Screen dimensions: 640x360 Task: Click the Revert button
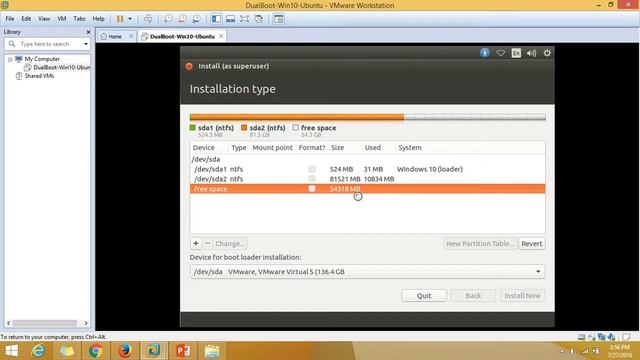pyautogui.click(x=532, y=244)
